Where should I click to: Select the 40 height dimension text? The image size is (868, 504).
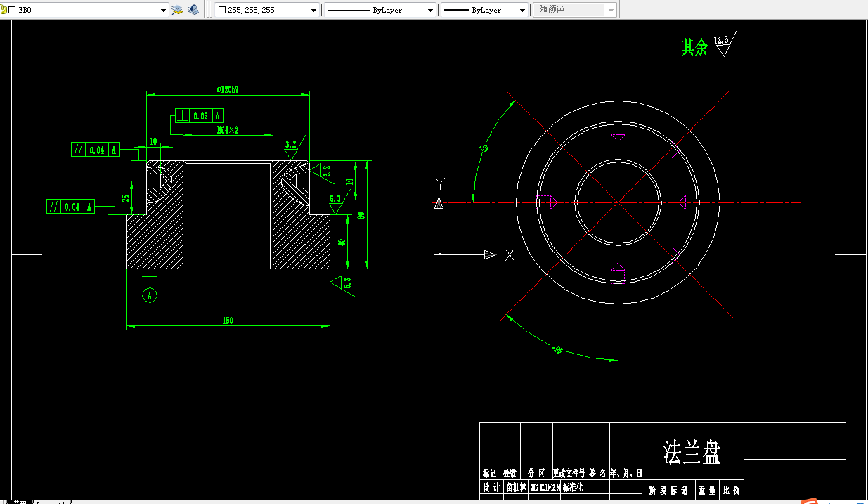pos(342,242)
